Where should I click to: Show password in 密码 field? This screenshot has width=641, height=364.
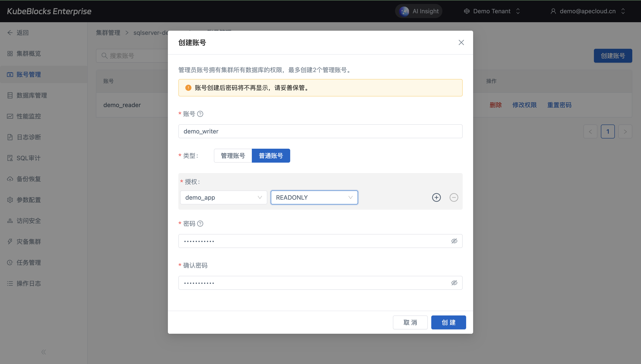coord(454,241)
